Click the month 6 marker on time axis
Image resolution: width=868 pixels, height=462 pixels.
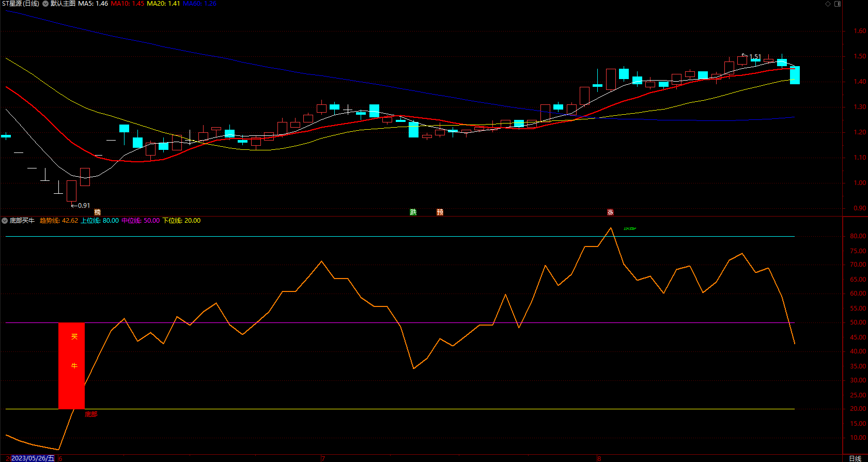pyautogui.click(x=60, y=459)
